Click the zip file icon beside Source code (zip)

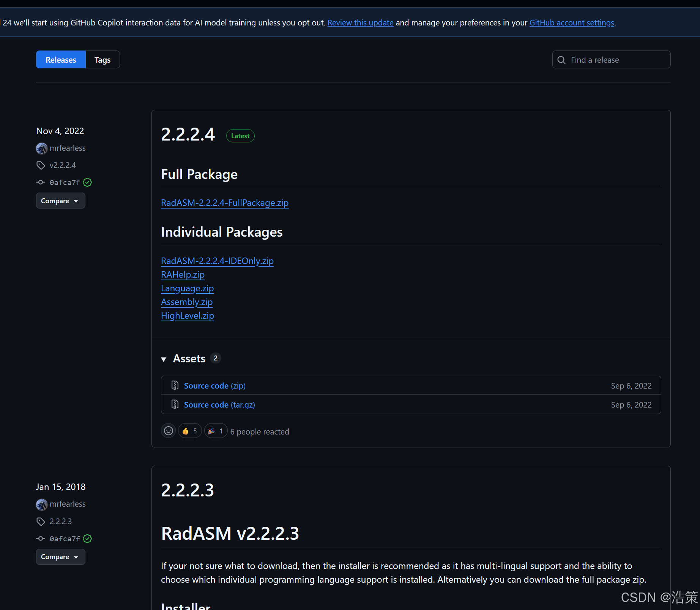pos(175,385)
